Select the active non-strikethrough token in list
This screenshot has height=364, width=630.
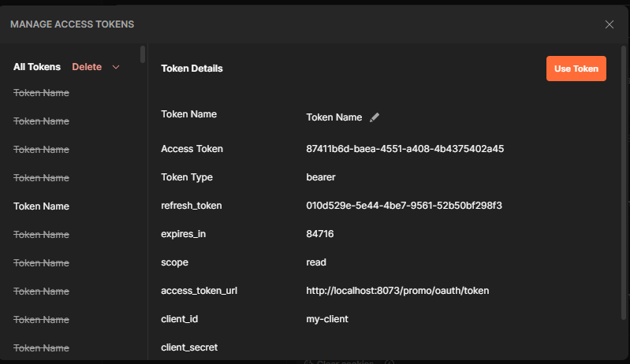41,206
